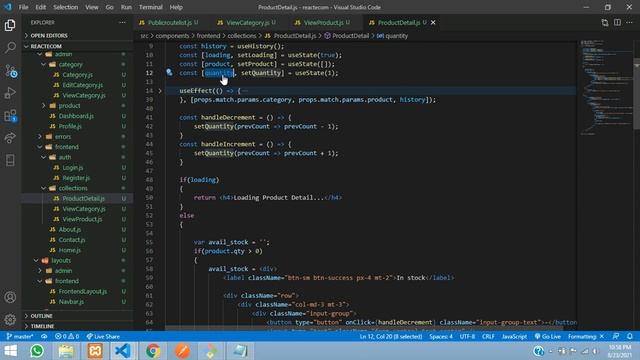Open errors and warnings count in status bar
The width and height of the screenshot is (640, 360).
[x=67, y=336]
